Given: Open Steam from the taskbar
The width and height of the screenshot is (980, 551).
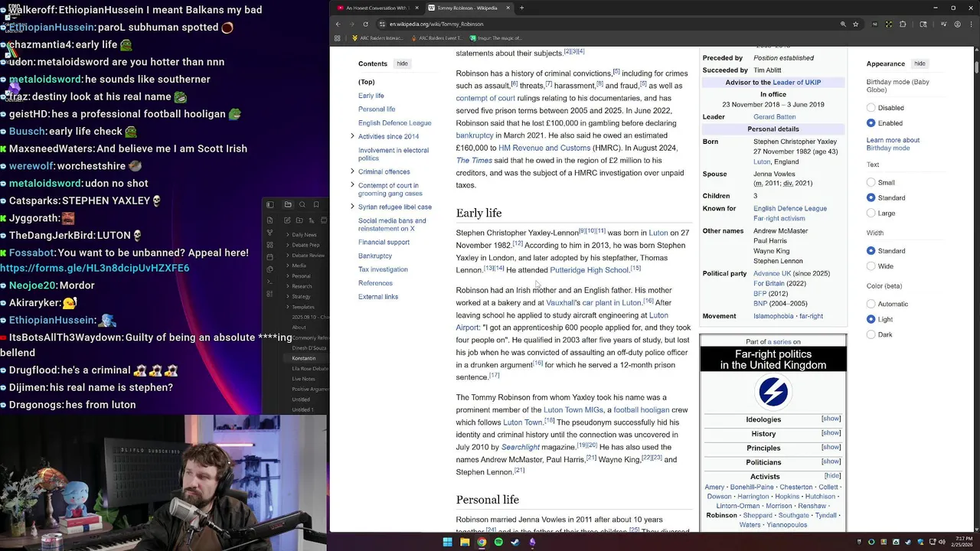Looking at the screenshot, I should (x=515, y=542).
